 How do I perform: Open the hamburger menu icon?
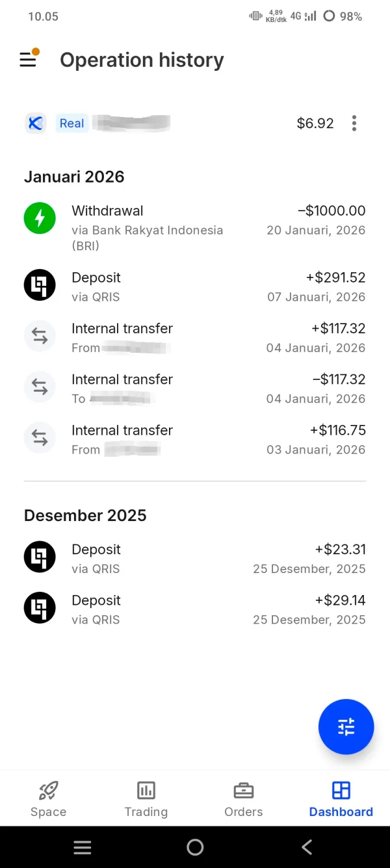(28, 60)
